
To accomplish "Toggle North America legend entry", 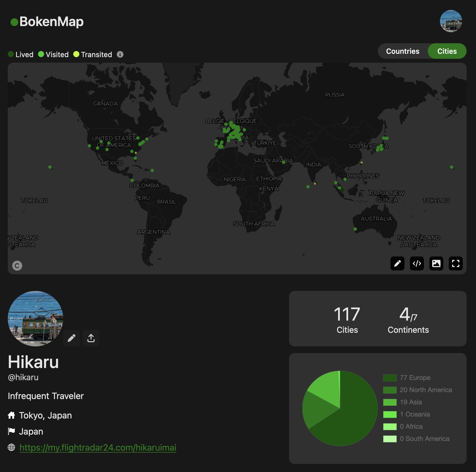I will click(x=426, y=390).
